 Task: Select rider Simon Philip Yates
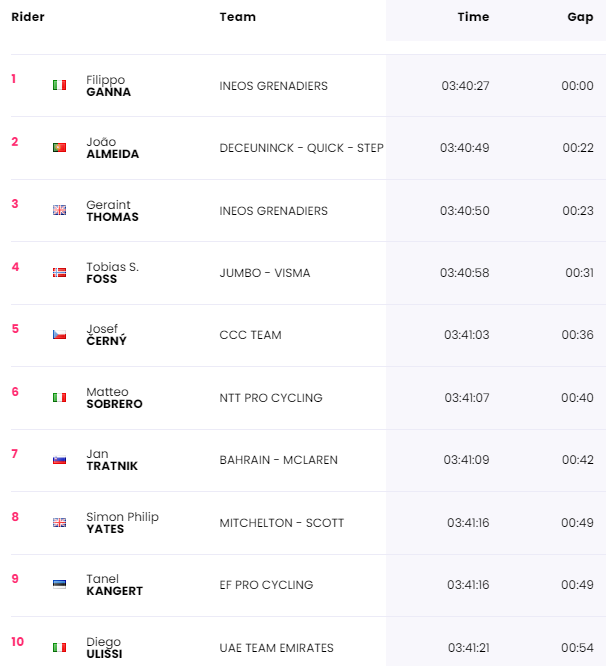coord(122,523)
